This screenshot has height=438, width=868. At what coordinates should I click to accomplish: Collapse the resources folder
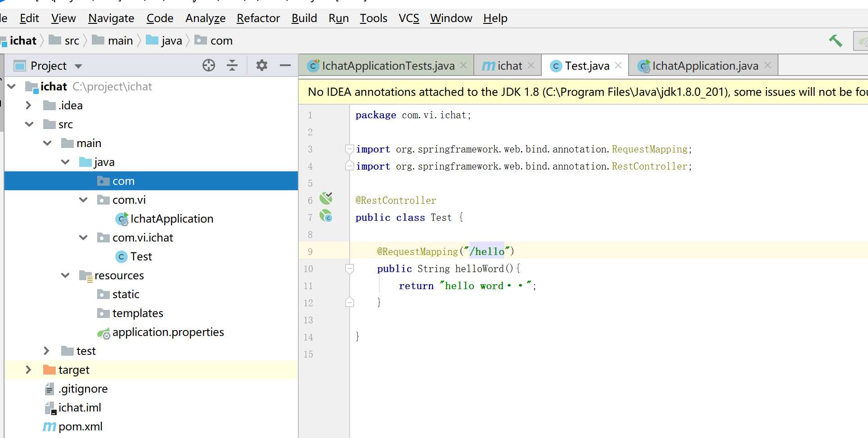(x=66, y=275)
